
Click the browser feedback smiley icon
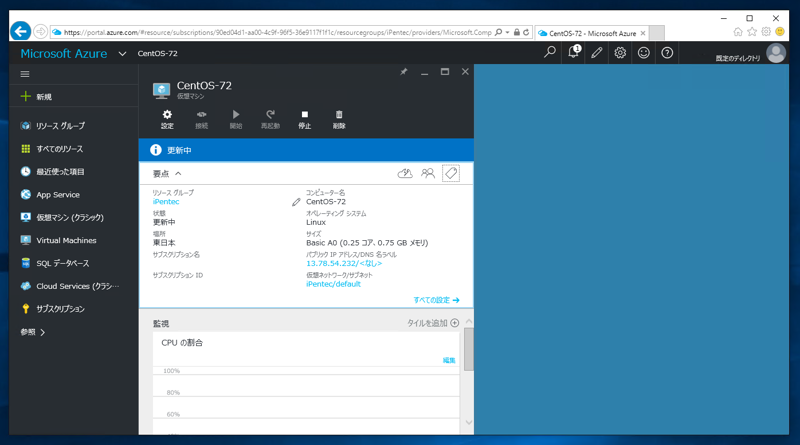(x=780, y=32)
